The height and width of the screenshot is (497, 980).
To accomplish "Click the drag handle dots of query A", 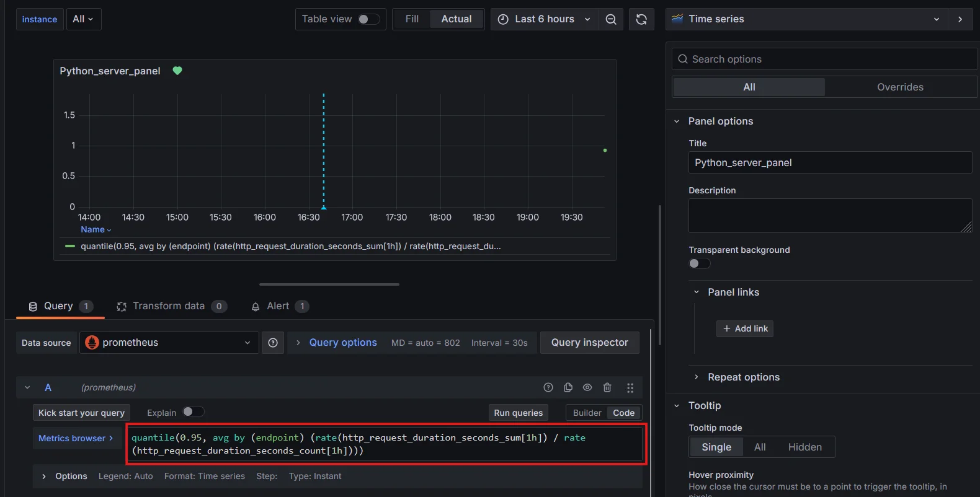I will click(x=630, y=388).
